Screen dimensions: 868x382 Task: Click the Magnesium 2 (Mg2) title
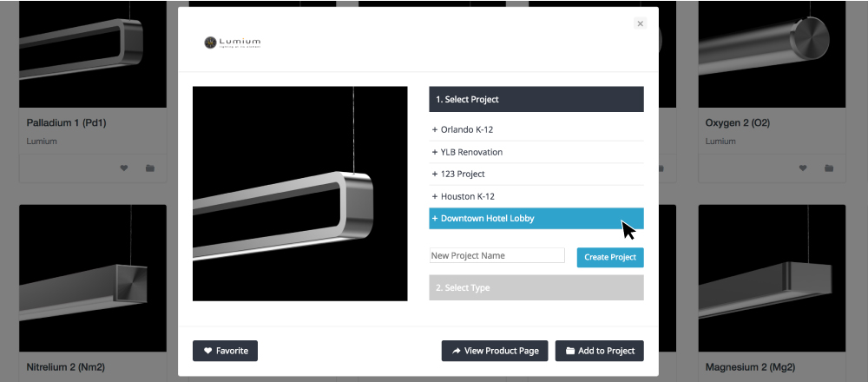tap(750, 367)
